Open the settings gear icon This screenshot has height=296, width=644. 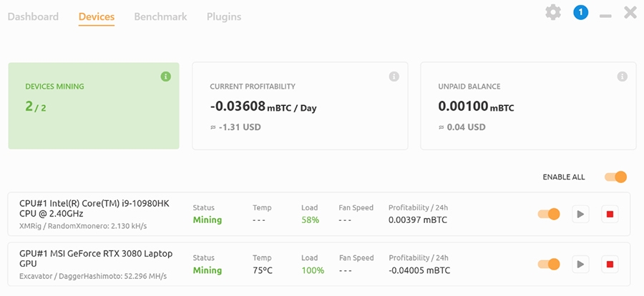click(x=553, y=12)
